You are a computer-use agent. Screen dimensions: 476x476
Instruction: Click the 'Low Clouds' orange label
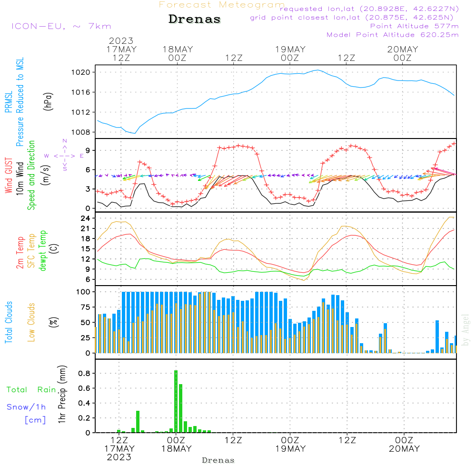(31, 322)
